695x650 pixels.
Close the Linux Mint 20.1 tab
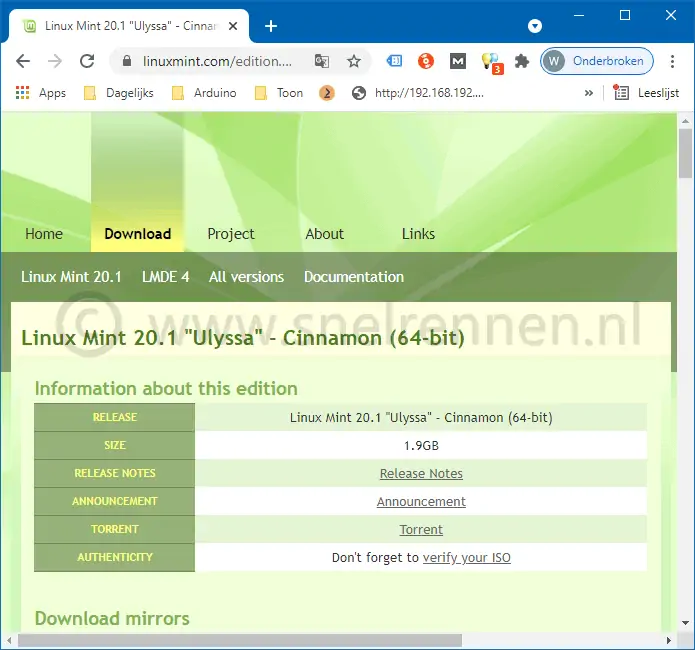coord(233,26)
